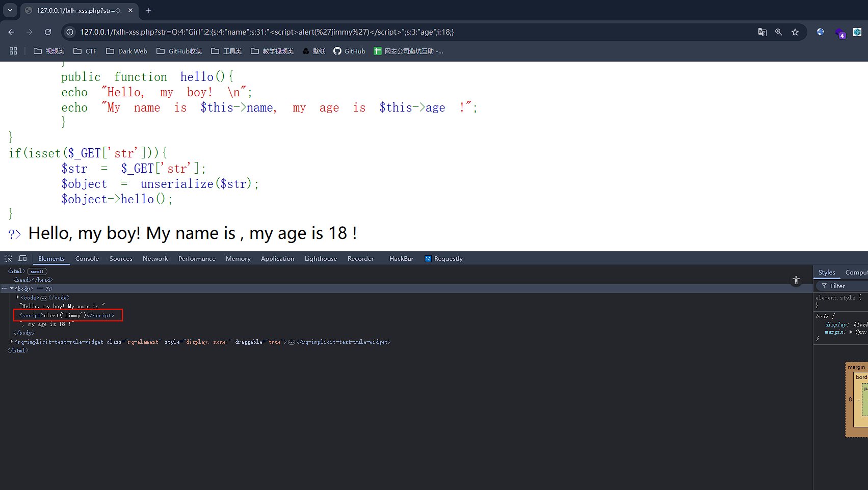Expand the code node in DOM tree
868x490 pixels.
point(18,297)
